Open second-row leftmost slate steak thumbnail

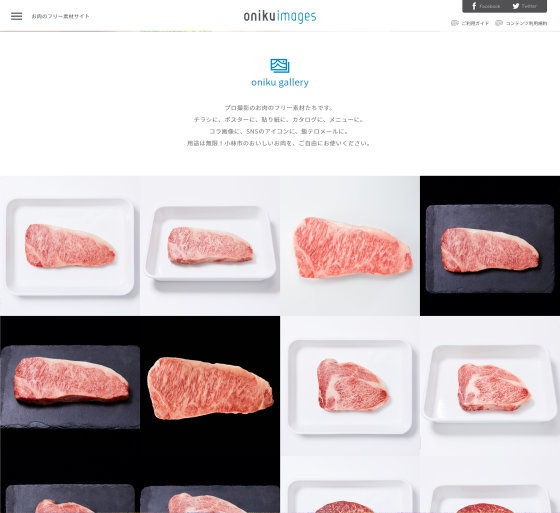(70, 386)
